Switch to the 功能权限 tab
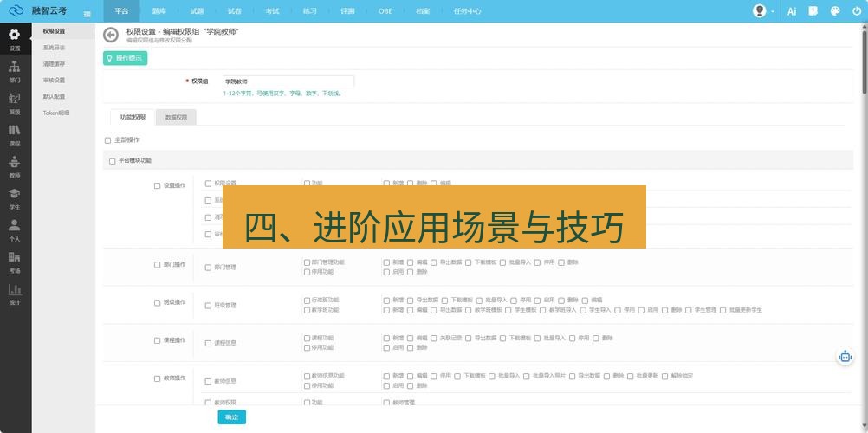The height and width of the screenshot is (433, 868). click(133, 118)
